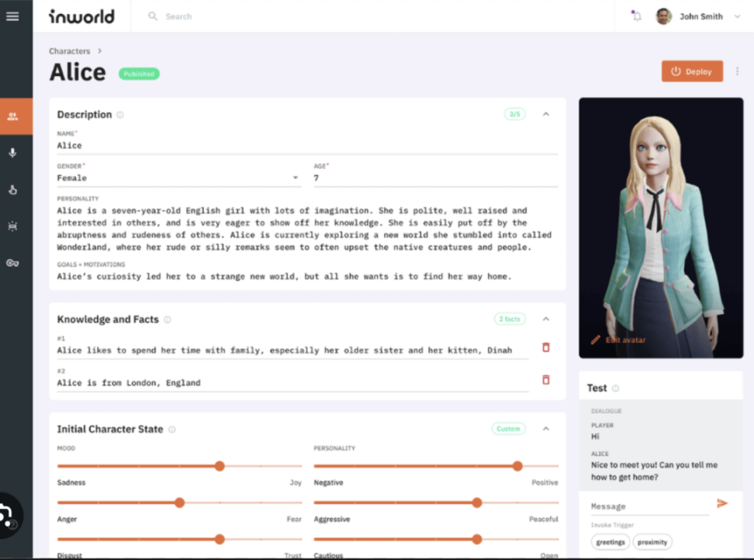This screenshot has width=754, height=560.
Task: Open the Gender dropdown
Action: pyautogui.click(x=179, y=178)
